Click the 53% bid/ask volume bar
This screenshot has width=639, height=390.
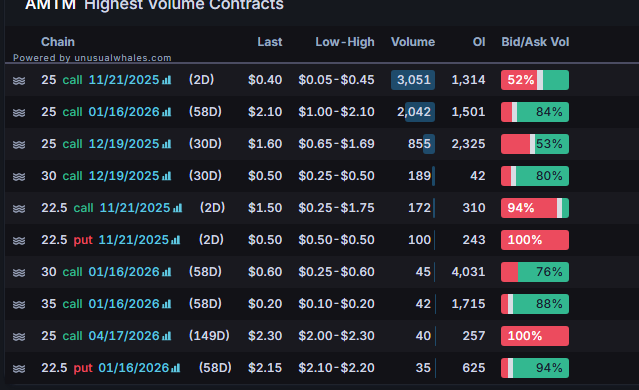click(x=535, y=144)
